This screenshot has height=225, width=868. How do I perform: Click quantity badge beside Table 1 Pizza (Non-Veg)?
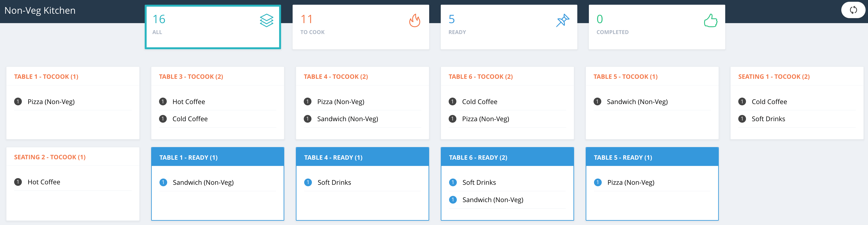pos(18,101)
